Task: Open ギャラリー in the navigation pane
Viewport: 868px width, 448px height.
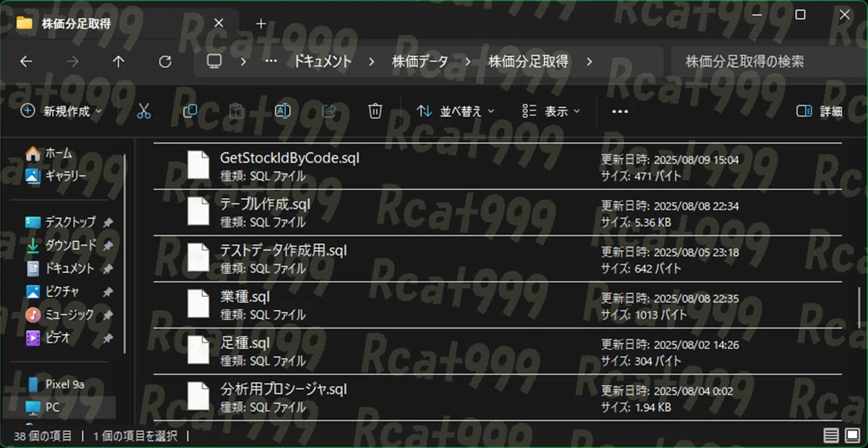Action: [x=55, y=176]
